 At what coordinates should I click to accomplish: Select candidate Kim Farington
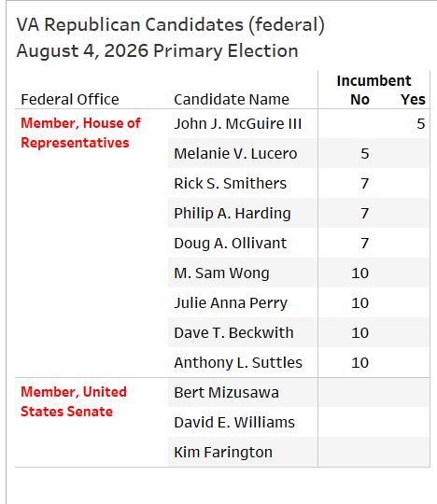(x=223, y=453)
